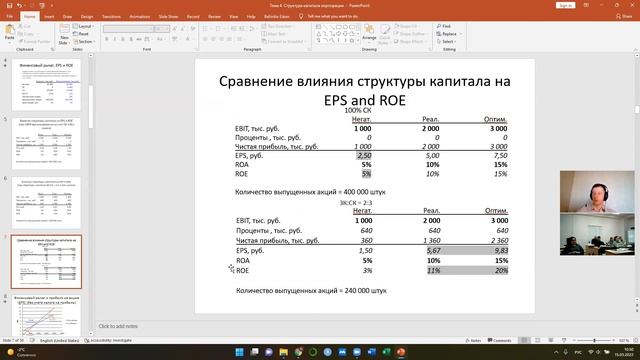Screen dimensions: 640x360
Task: Expand the shapes gallery
Action: (358, 41)
